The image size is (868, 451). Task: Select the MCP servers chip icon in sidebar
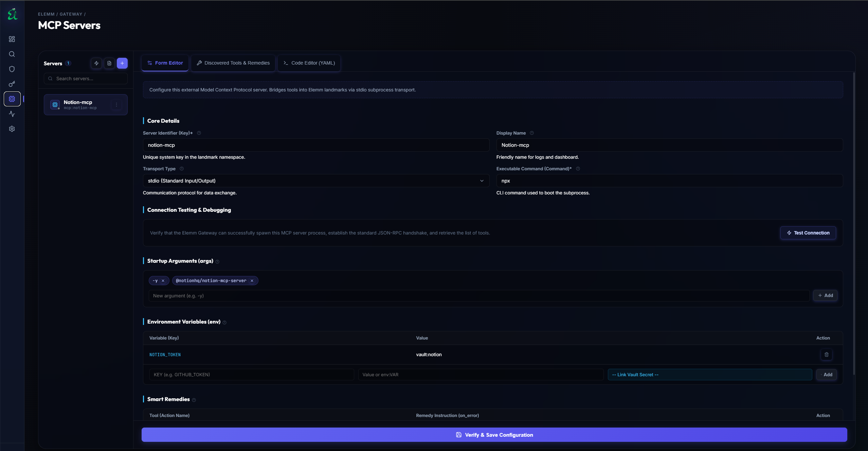click(12, 99)
